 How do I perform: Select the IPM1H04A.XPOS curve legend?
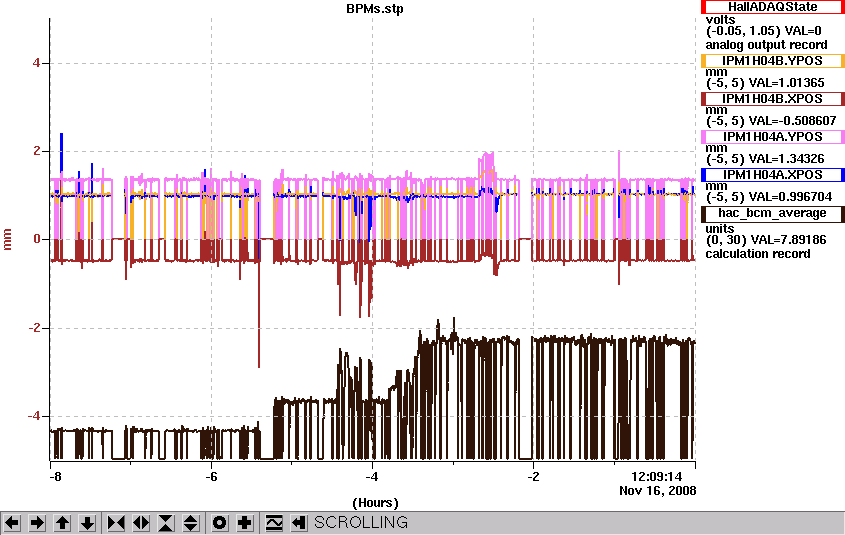point(772,175)
